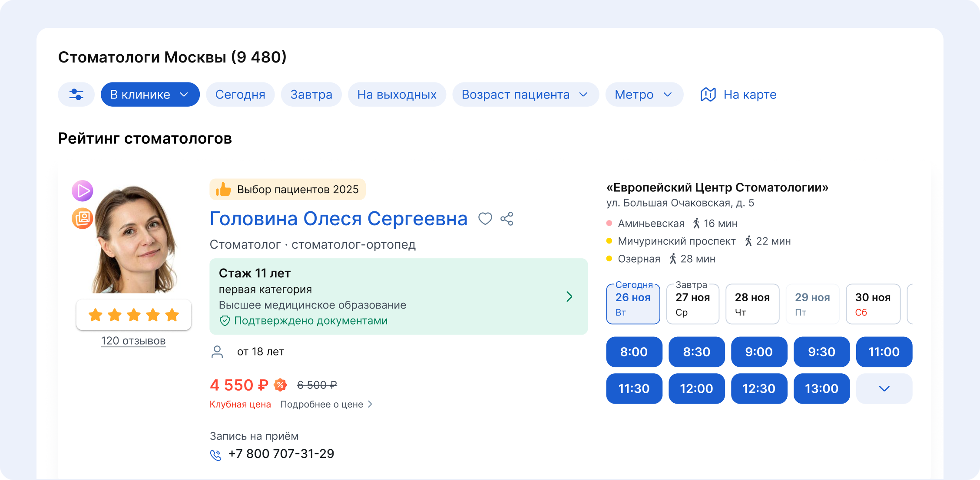The image size is (980, 480).
Task: Open Головина Олеся Сергеевна doctor profile
Action: click(338, 219)
